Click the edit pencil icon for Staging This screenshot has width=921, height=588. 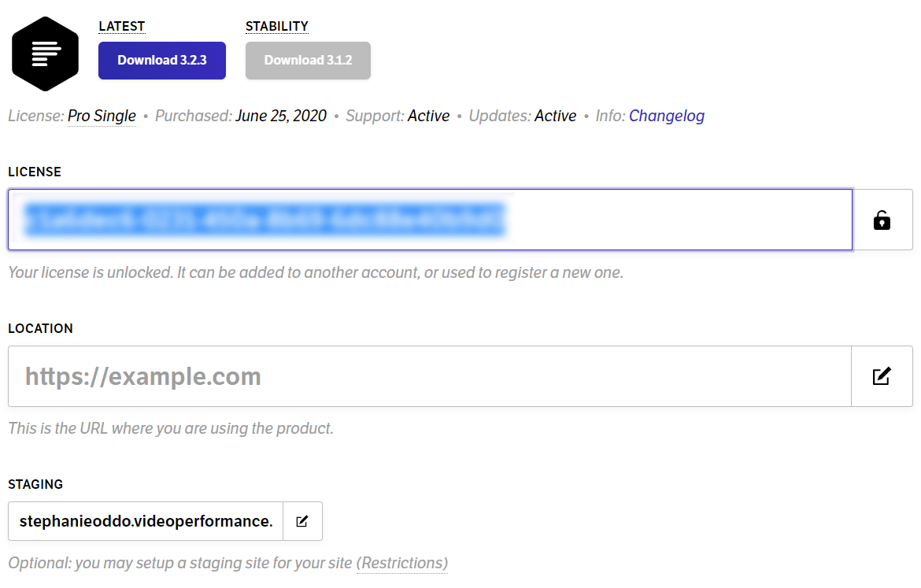point(302,521)
